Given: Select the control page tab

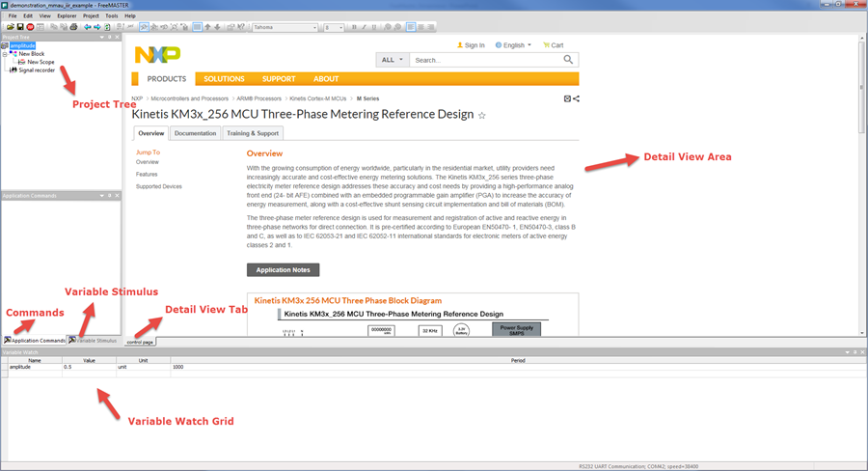Looking at the screenshot, I should click(x=140, y=342).
